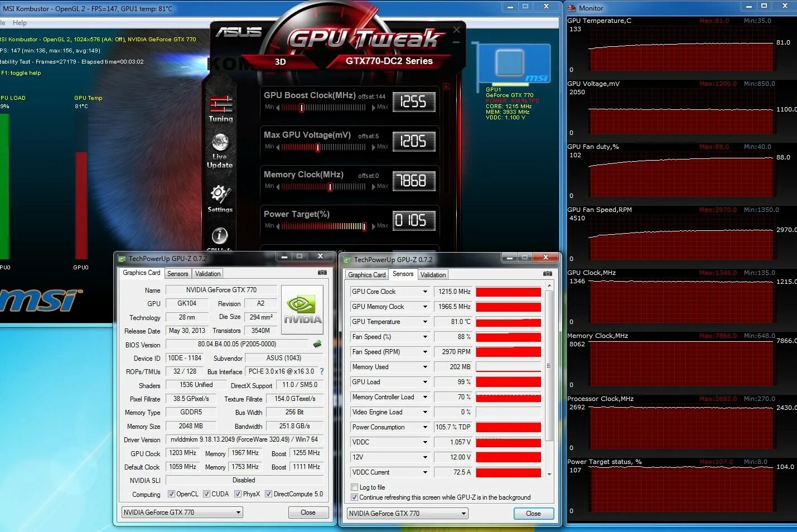Open the GPU Info icon in GPU Tweak
The image size is (797, 532).
[219, 236]
